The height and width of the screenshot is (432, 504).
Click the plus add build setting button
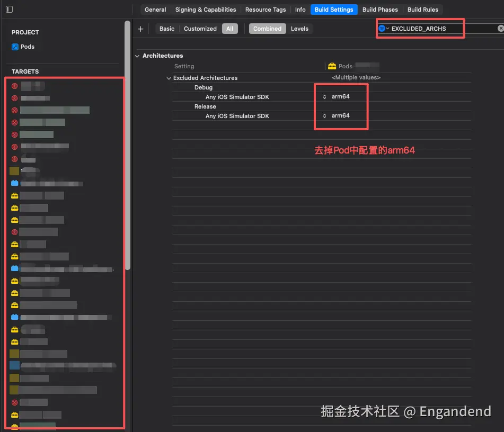coord(140,29)
